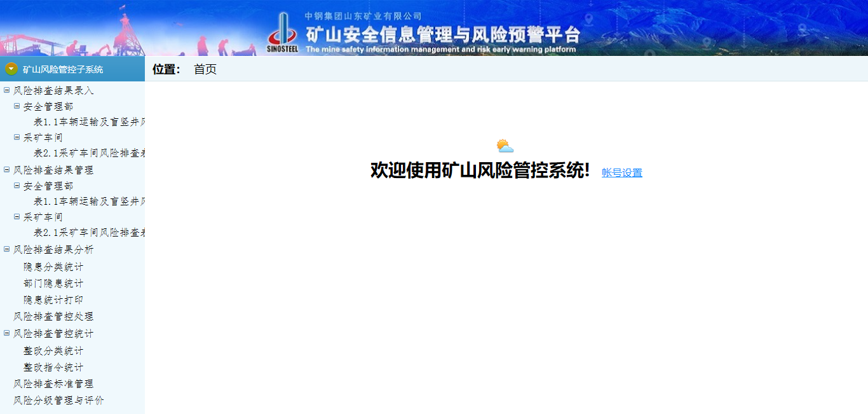The height and width of the screenshot is (414, 868).
Task: Collapse 采矿车间 under 风险排查结果管理
Action: click(x=17, y=216)
